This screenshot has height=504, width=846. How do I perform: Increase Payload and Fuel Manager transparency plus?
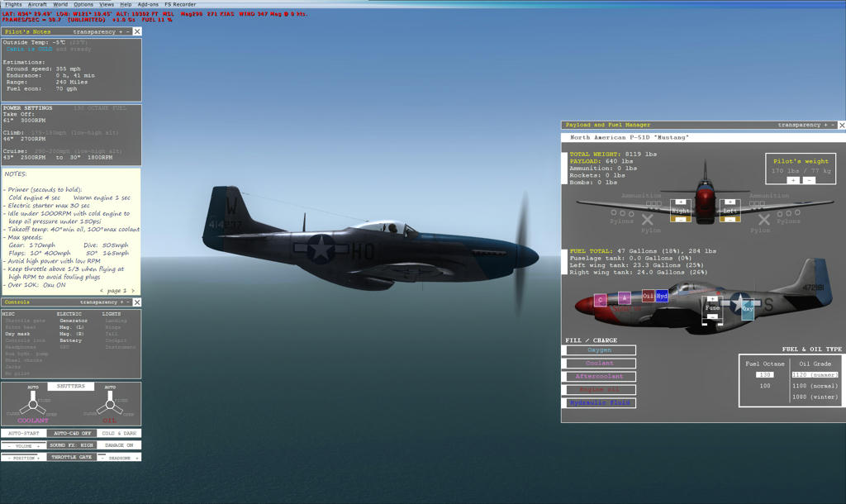(825, 125)
